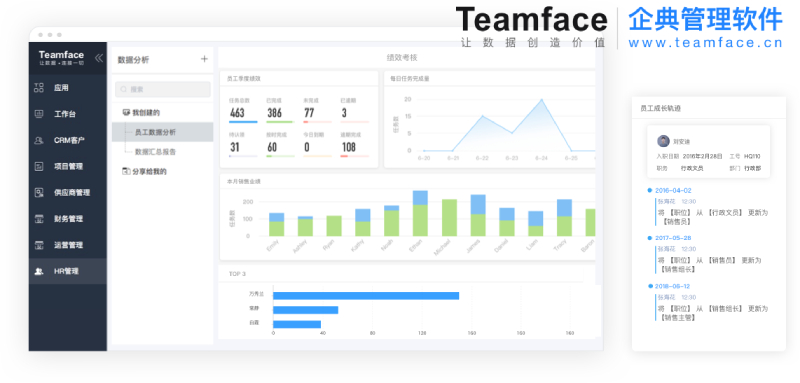The image size is (800, 383).
Task: Collapse the 我创建的 folder
Action: click(x=141, y=113)
